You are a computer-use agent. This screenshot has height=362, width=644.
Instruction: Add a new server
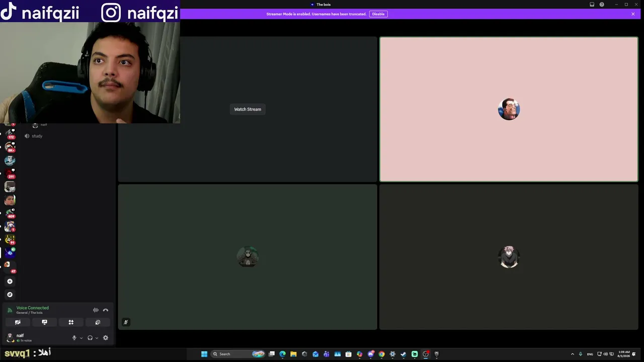pyautogui.click(x=10, y=282)
